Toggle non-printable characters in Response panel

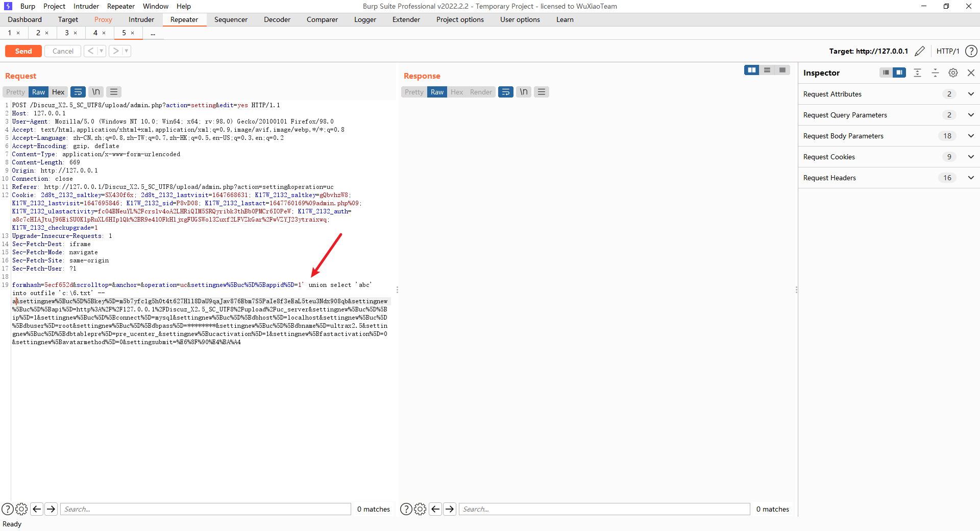click(x=524, y=92)
